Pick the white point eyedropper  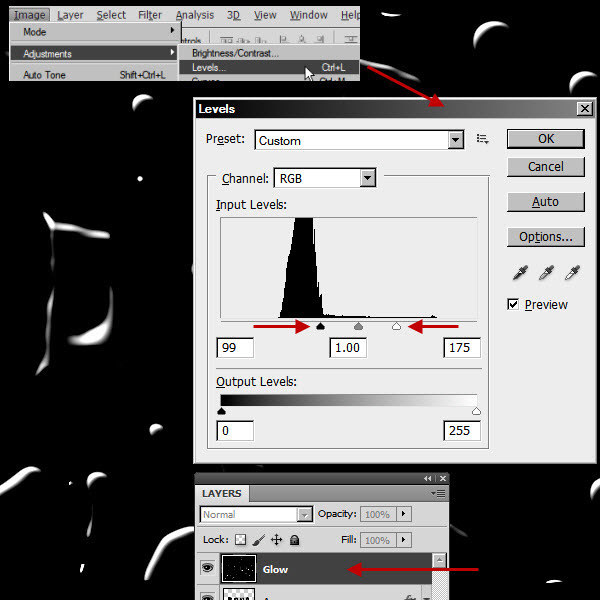pos(573,273)
